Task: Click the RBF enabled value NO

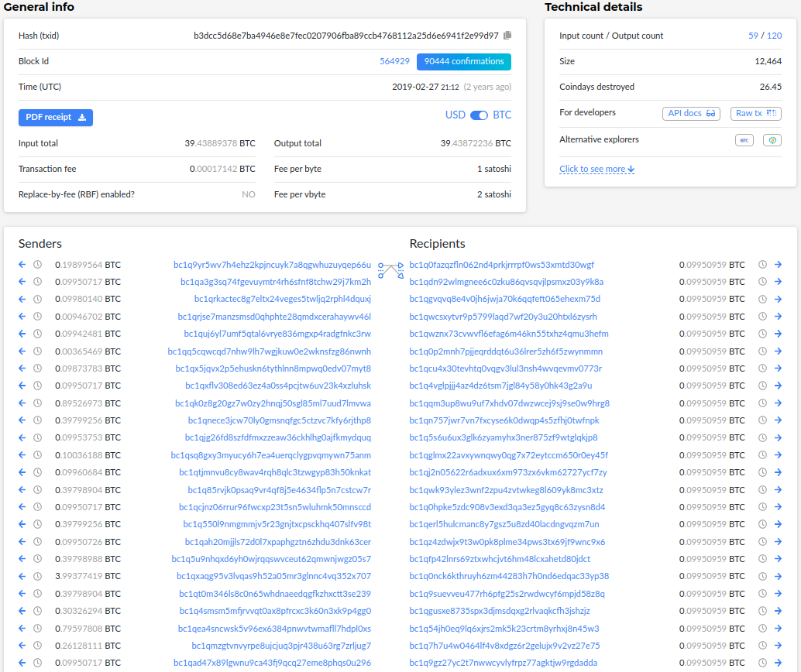Action: point(248,194)
